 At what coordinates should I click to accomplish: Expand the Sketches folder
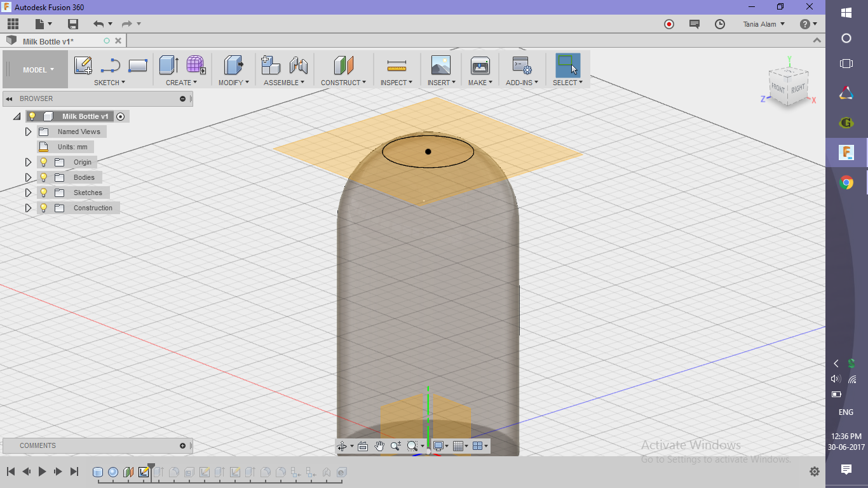[28, 193]
